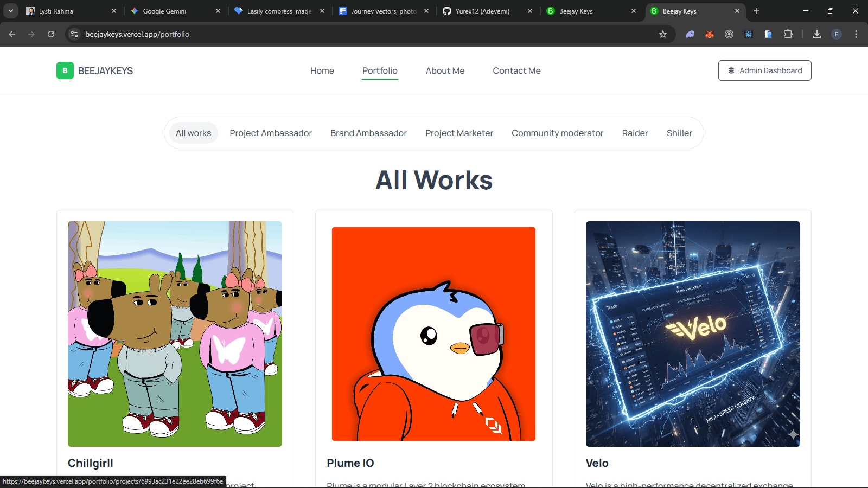Open the Extensions puzzle menu
868x488 pixels.
788,34
